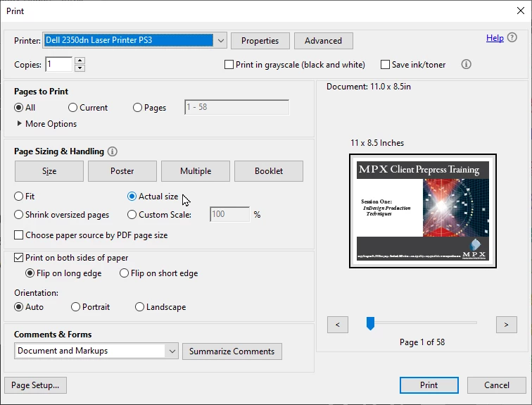The width and height of the screenshot is (532, 405).
Task: Select the Current page radio button
Action: point(72,108)
